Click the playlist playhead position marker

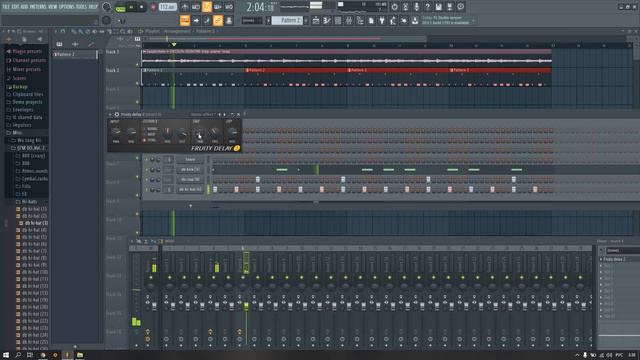tap(174, 44)
